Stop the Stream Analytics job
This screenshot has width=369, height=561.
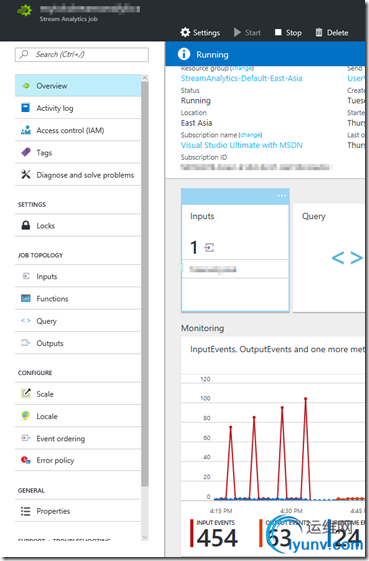coord(288,33)
